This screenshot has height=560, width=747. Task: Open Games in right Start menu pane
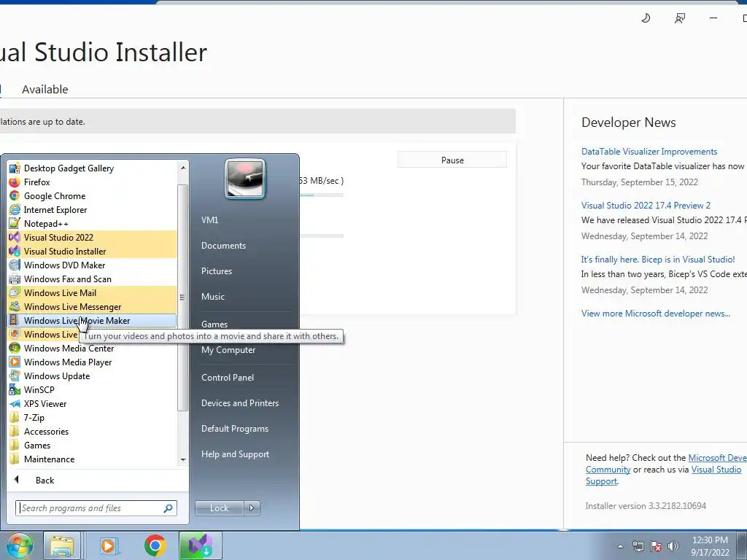[x=214, y=324]
